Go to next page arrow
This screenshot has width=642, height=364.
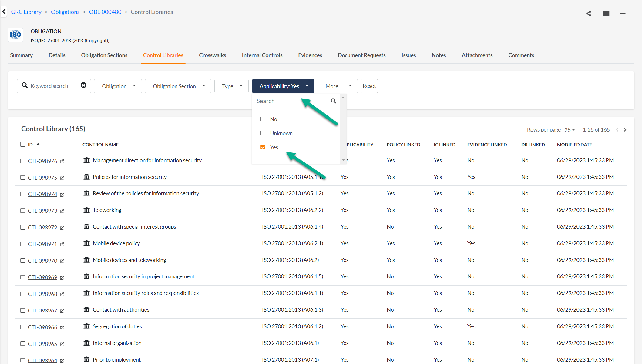point(625,130)
